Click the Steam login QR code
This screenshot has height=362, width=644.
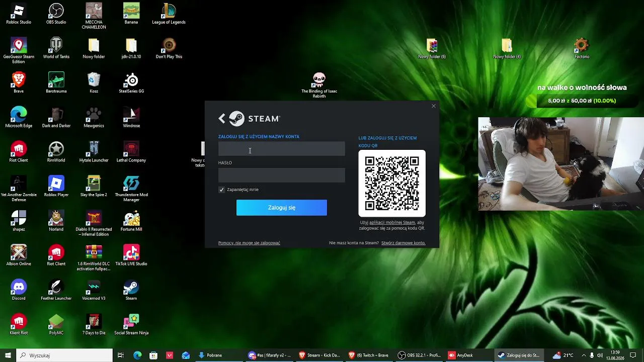(x=392, y=184)
